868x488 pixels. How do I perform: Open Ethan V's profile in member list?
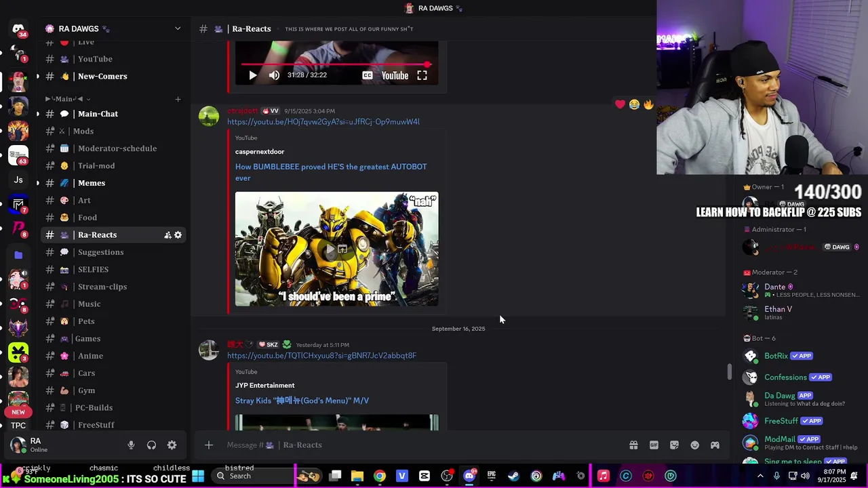(800, 312)
